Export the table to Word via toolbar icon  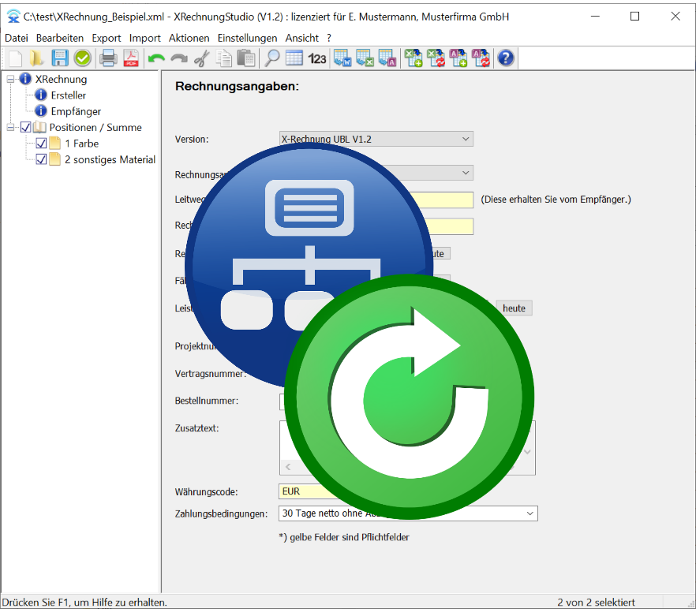tap(342, 58)
